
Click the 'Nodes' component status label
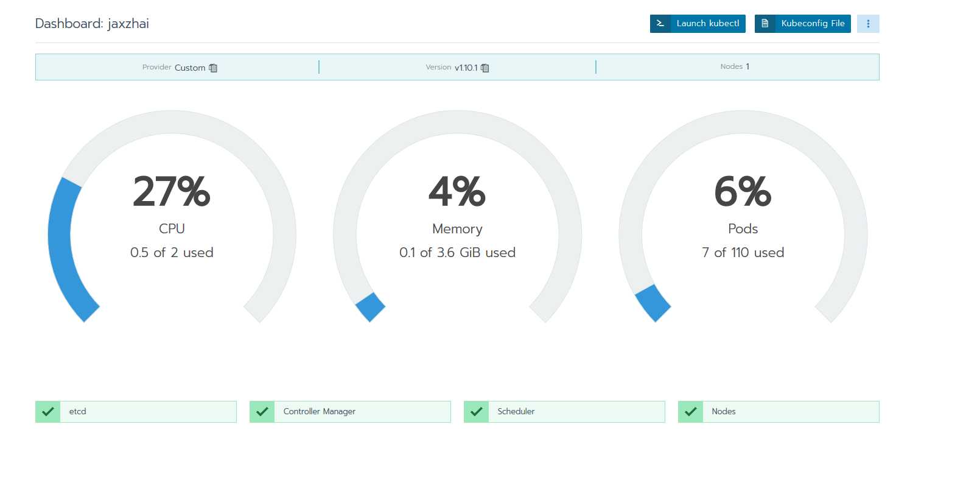pos(724,412)
